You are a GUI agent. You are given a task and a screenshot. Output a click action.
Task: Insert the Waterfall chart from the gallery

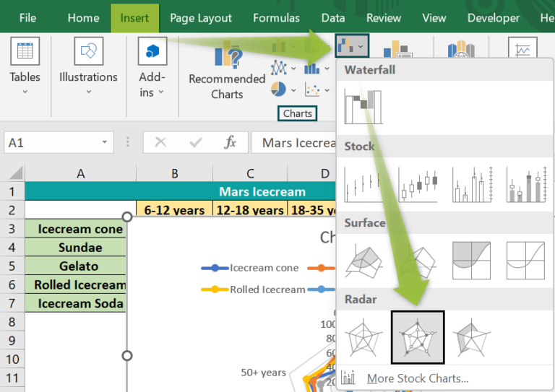tap(363, 106)
